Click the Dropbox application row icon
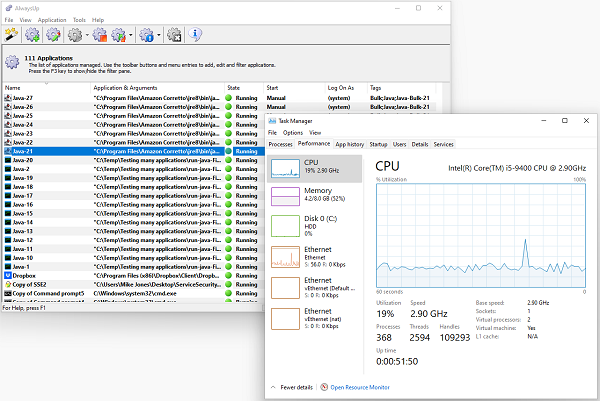 [x=8, y=274]
